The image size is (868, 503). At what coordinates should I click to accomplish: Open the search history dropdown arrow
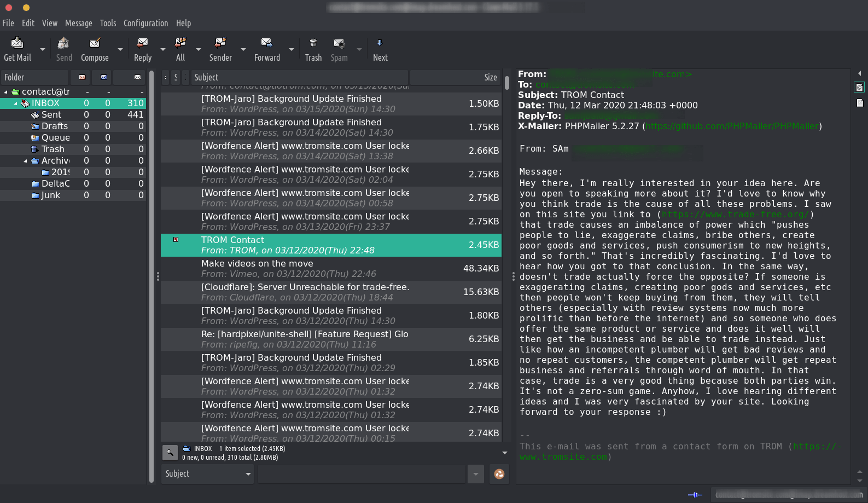[476, 474]
